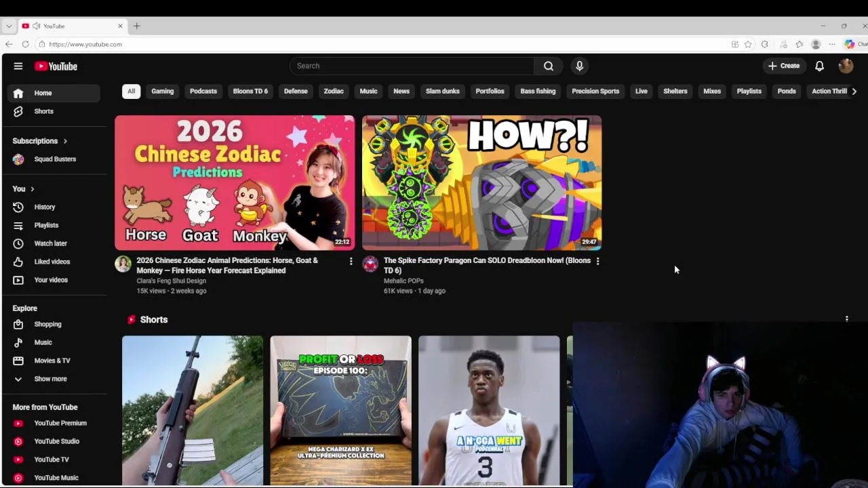
Task: Open the YouTube hamburger guide menu
Action: pos(18,66)
